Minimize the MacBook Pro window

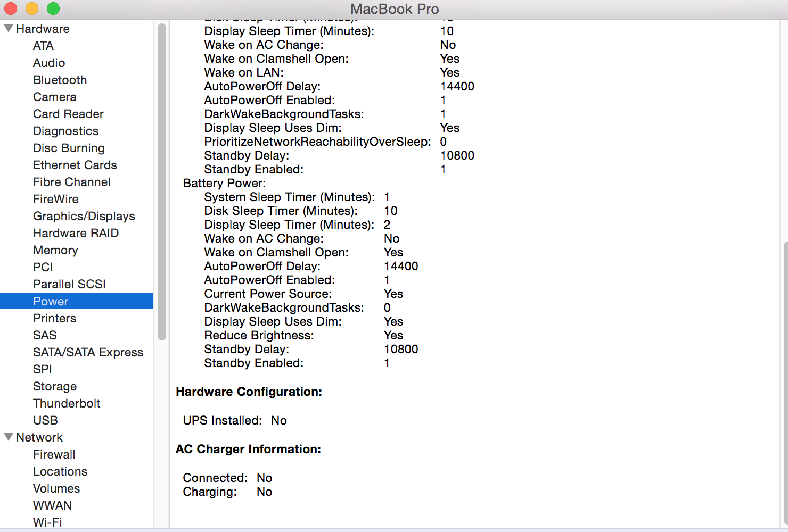click(x=32, y=9)
